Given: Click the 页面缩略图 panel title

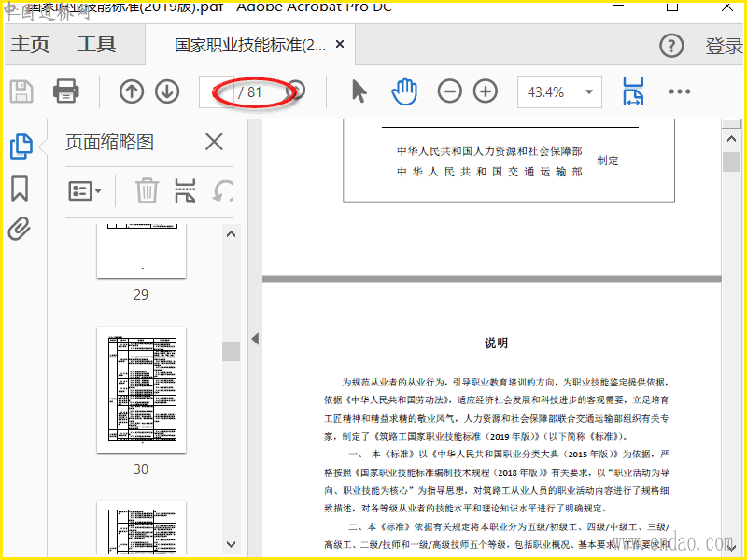Looking at the screenshot, I should tap(109, 142).
